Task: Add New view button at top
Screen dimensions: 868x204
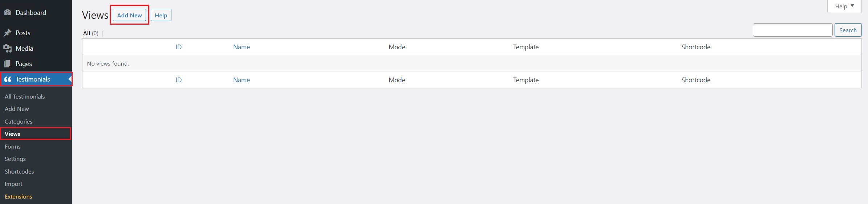Action: (x=129, y=15)
